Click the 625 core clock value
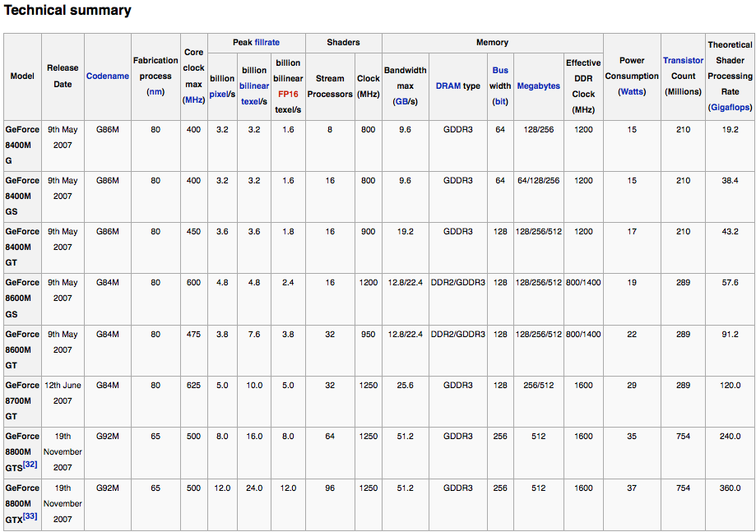The image size is (756, 532). [x=194, y=386]
